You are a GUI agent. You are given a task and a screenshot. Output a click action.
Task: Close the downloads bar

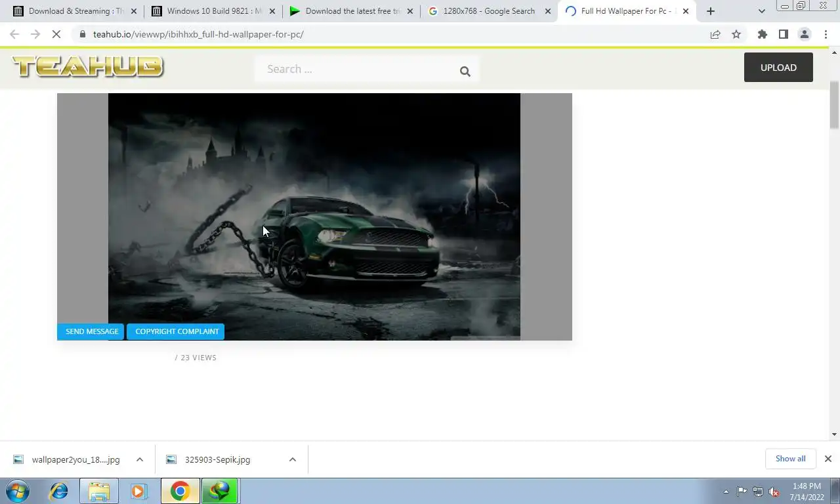pos(828,459)
